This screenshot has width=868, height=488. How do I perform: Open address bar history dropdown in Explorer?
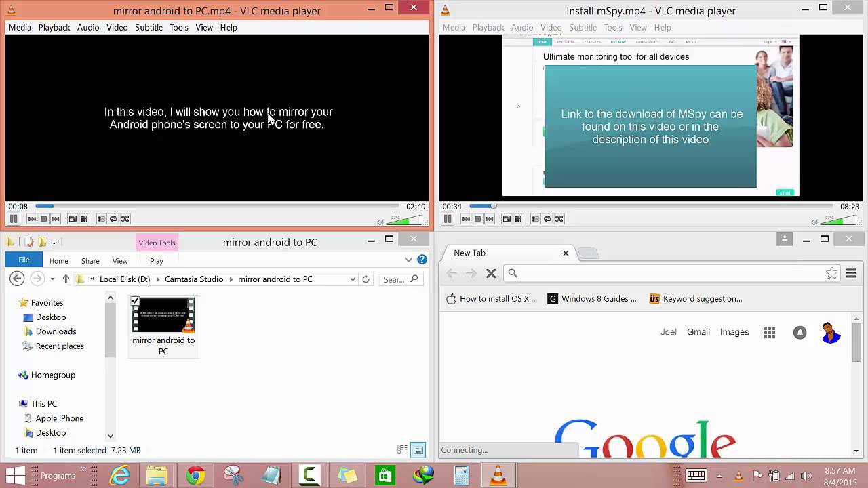tap(353, 279)
